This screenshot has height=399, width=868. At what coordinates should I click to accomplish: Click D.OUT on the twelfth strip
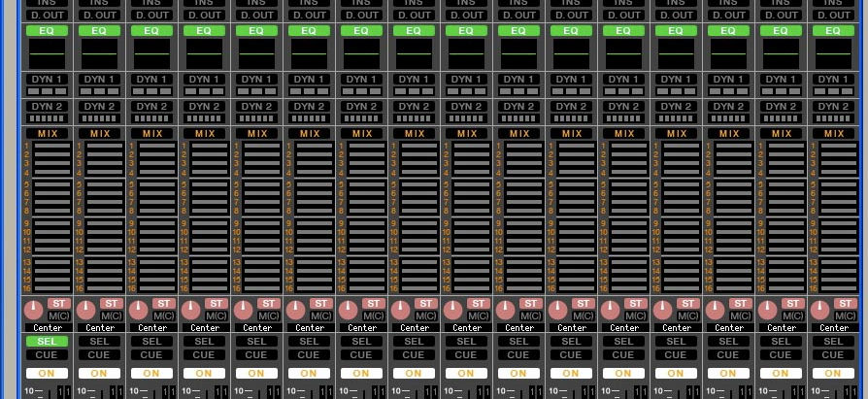(x=623, y=15)
